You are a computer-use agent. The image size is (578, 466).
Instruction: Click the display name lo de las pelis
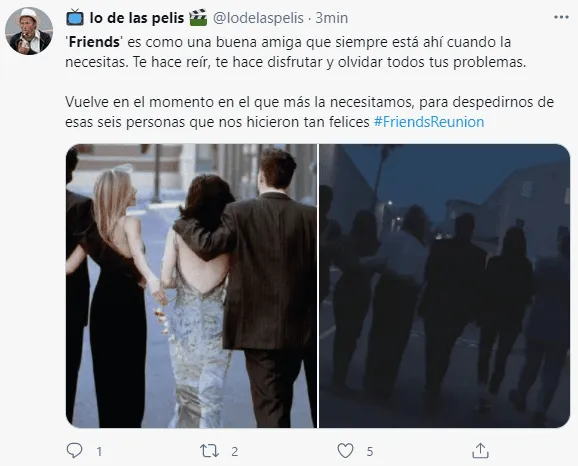pos(137,18)
